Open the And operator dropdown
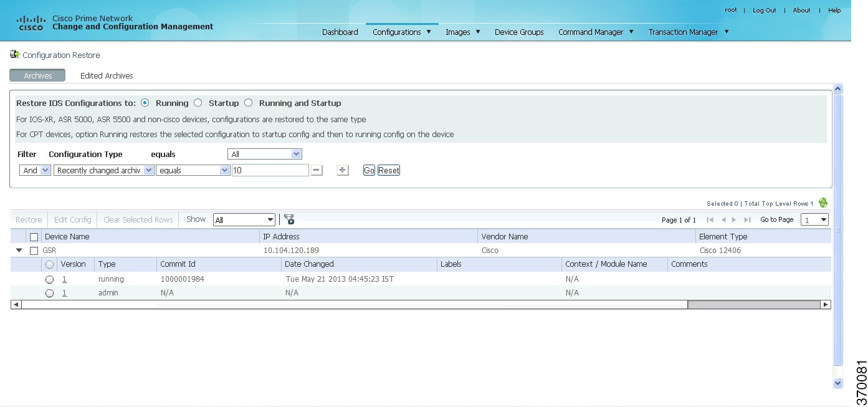The image size is (868, 407). (36, 170)
